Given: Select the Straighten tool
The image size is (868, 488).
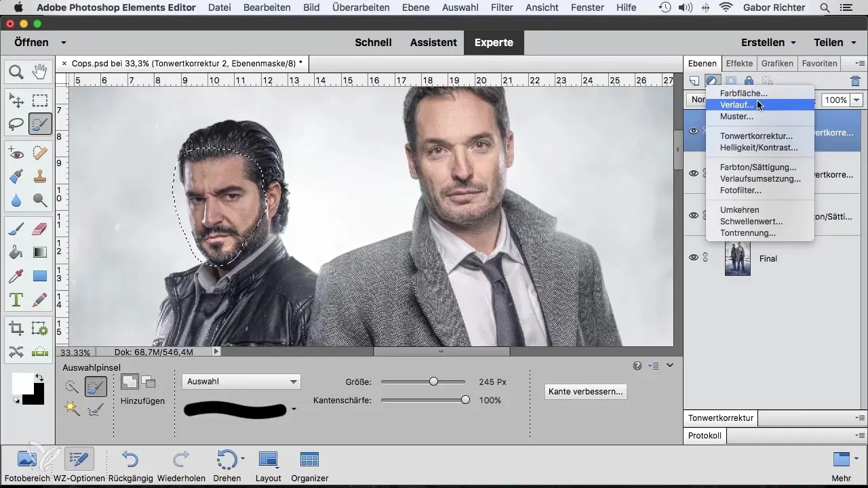Looking at the screenshot, I should pyautogui.click(x=40, y=352).
